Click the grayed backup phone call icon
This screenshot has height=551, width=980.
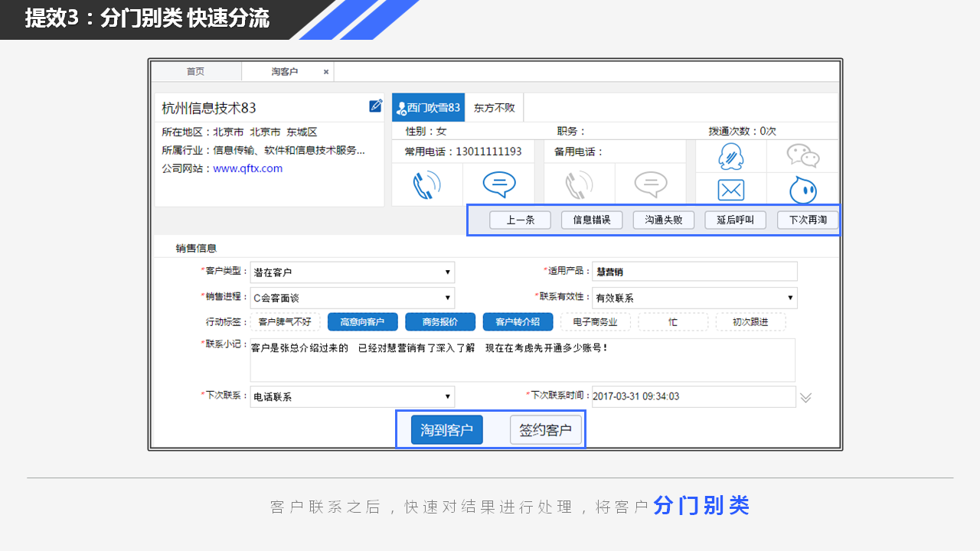579,185
